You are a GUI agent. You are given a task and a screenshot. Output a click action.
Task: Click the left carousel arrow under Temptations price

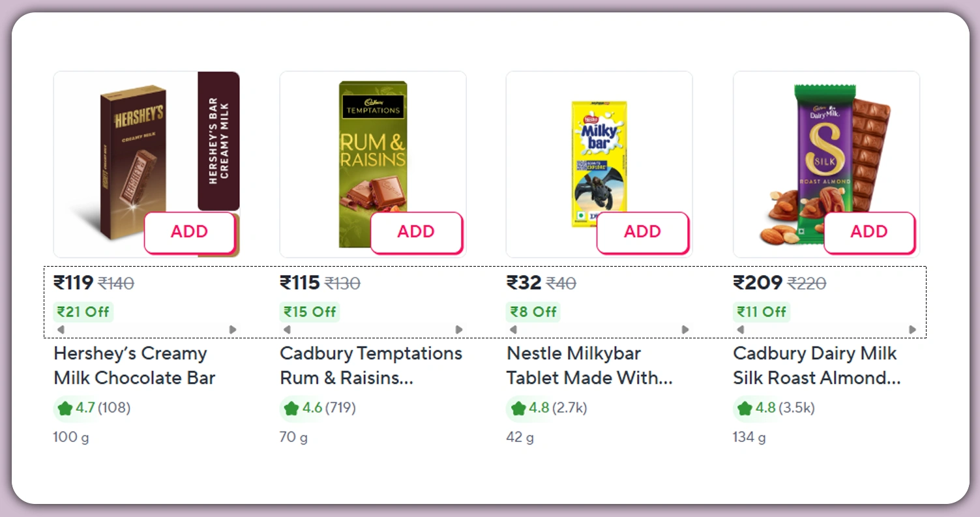point(286,330)
